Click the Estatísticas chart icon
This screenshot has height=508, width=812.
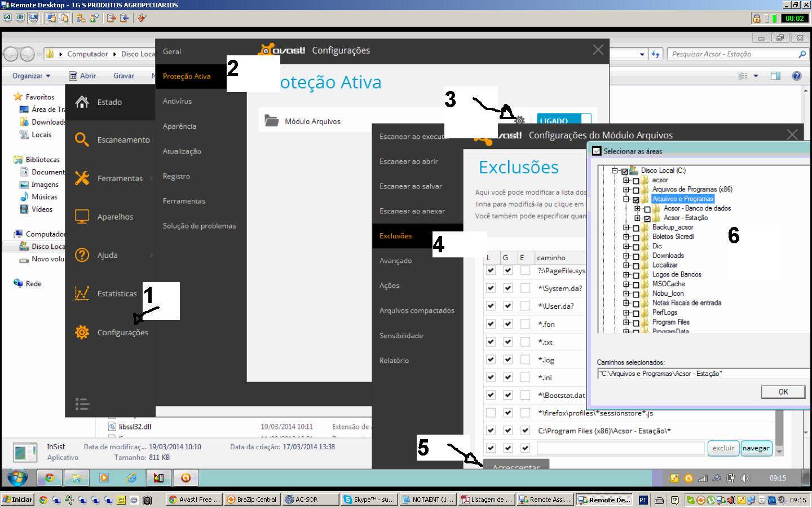82,294
